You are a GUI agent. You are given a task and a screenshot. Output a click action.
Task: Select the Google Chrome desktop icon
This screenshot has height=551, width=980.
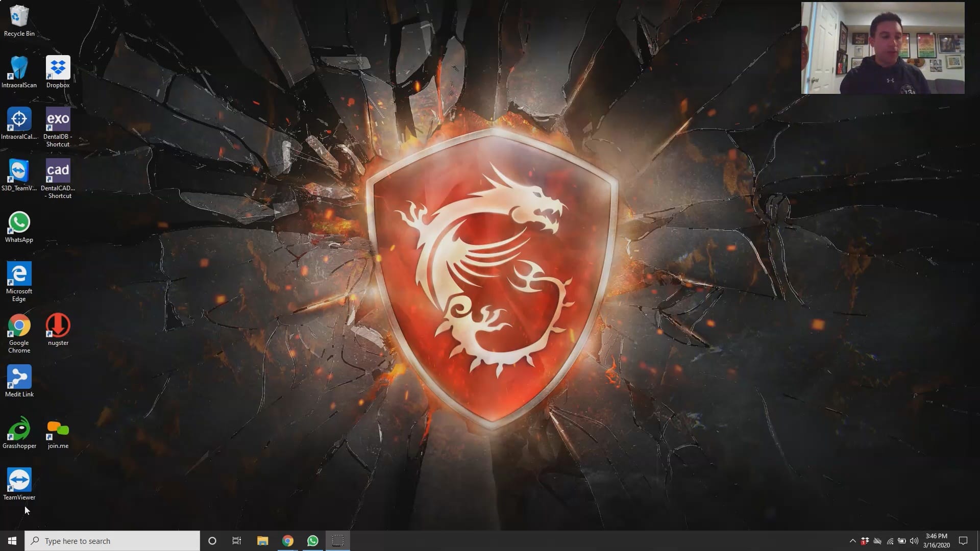(19, 333)
